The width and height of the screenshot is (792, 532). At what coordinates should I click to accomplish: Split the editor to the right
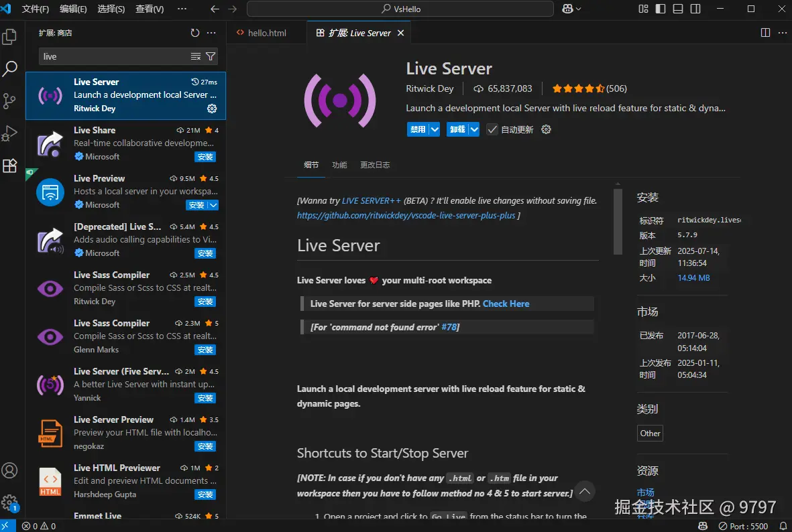[765, 33]
